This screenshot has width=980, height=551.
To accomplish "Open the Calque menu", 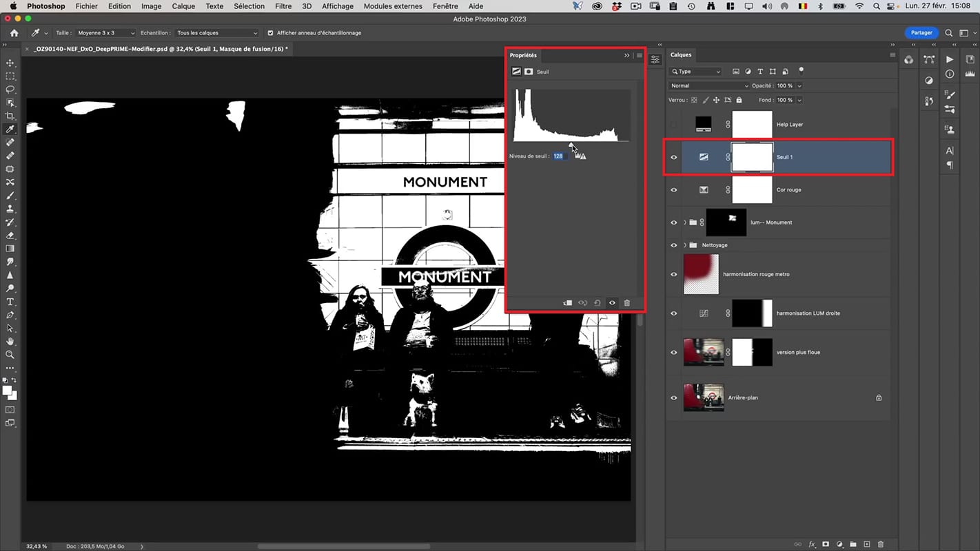I will 183,6.
